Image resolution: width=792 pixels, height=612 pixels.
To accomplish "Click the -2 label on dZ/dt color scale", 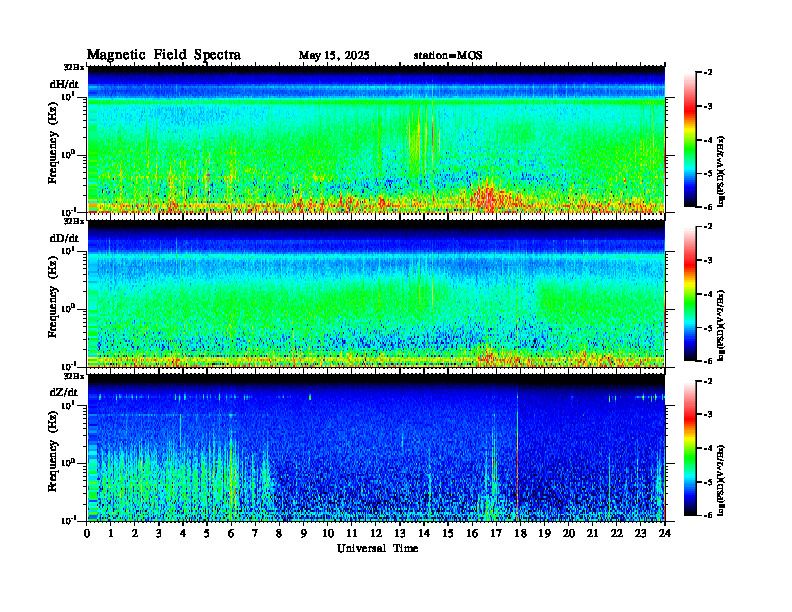I will 708,381.
